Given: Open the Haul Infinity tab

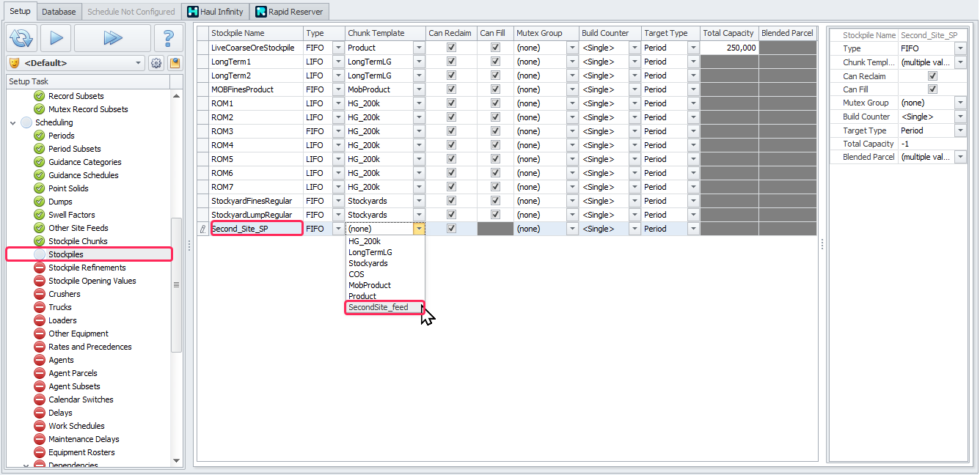Looking at the screenshot, I should point(215,12).
